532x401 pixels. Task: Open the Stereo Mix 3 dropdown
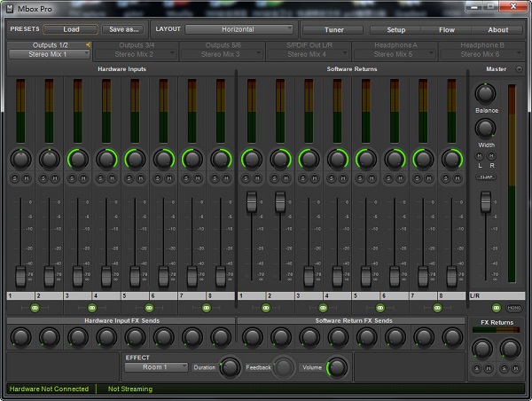coord(222,54)
